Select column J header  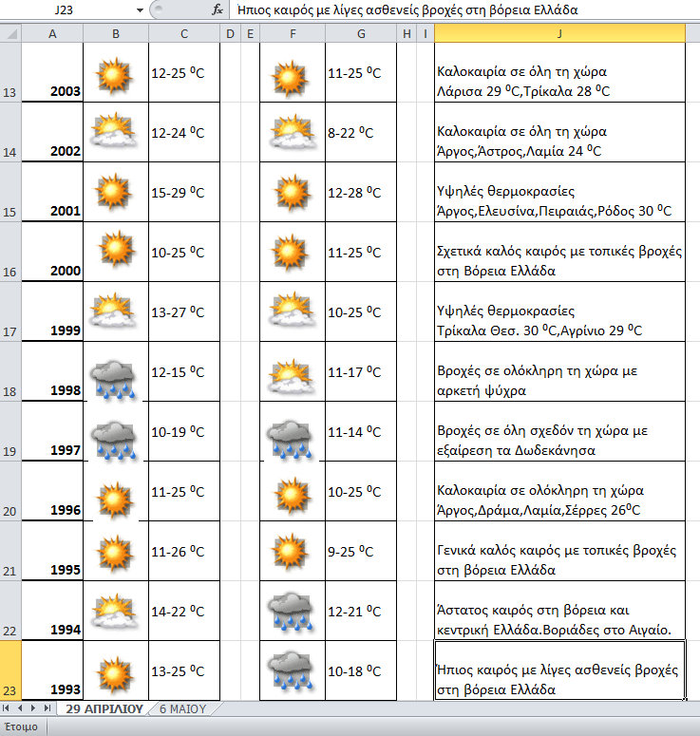559,34
